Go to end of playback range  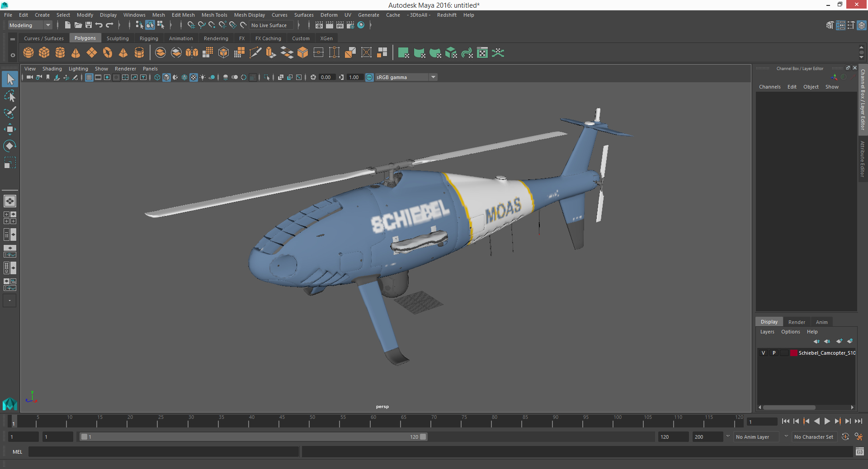click(x=858, y=421)
